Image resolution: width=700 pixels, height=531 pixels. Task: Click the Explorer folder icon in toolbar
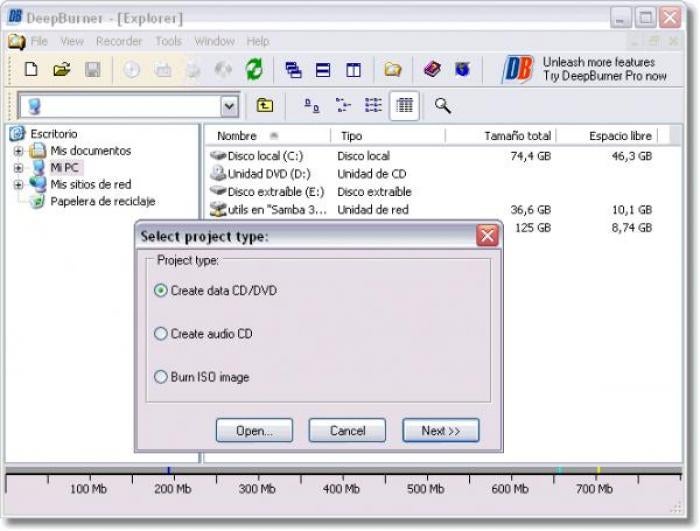pos(393,70)
